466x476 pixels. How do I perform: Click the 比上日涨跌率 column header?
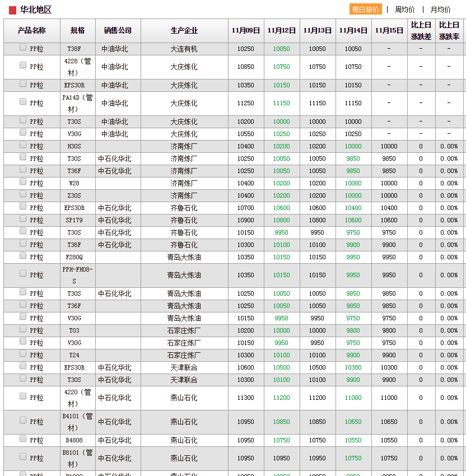tap(449, 31)
